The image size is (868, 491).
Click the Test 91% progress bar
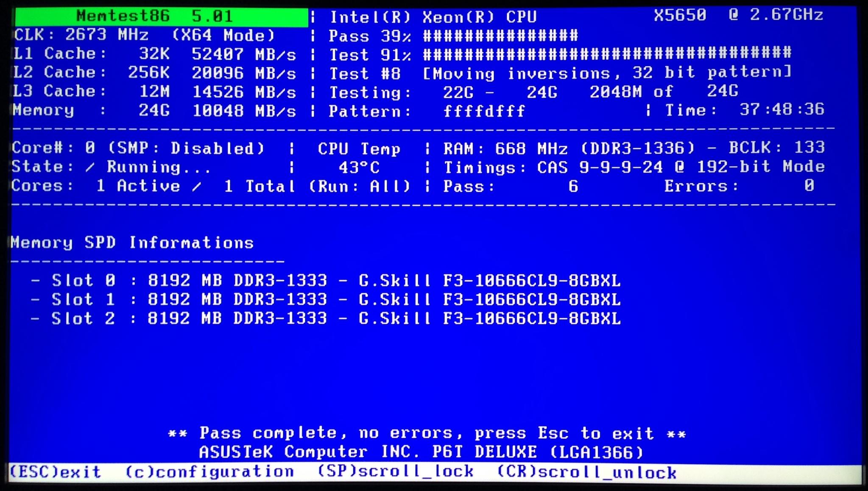(x=607, y=54)
